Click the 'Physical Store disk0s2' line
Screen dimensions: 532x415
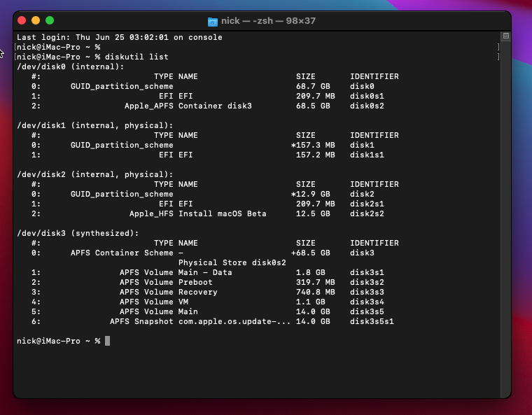pyautogui.click(x=232, y=262)
